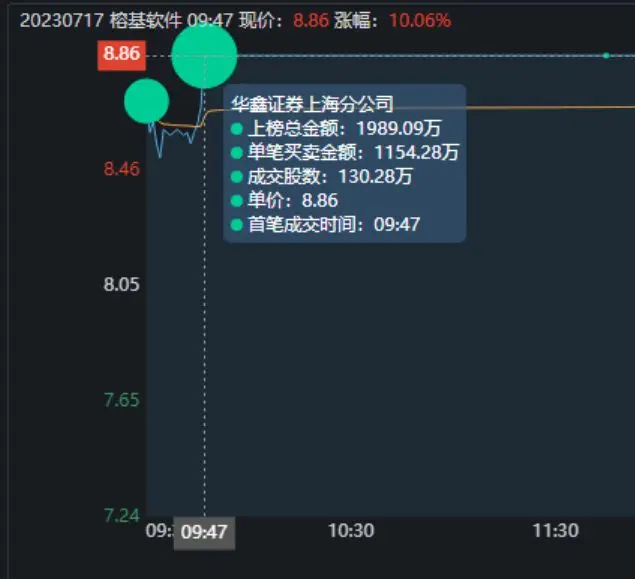The image size is (635, 579).
Task: Click the green dot beside 上榜总金额
Action: point(236,129)
